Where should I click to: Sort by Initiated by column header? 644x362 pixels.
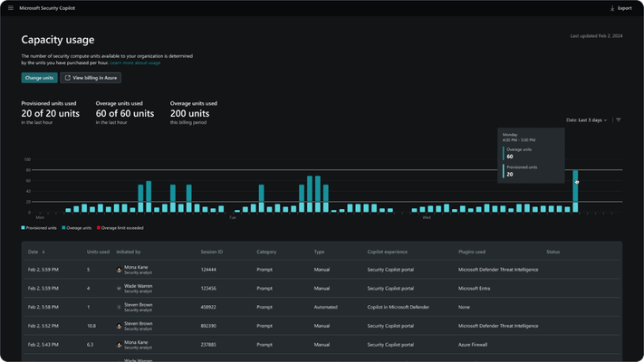128,252
